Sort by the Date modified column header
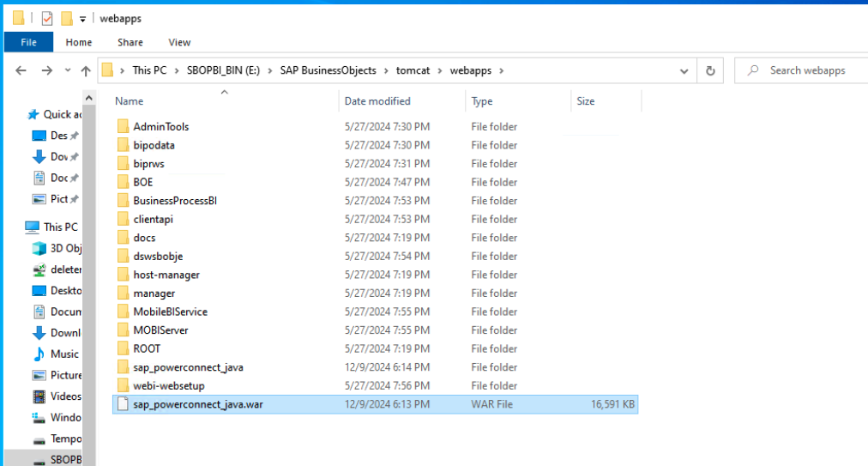 click(x=377, y=101)
